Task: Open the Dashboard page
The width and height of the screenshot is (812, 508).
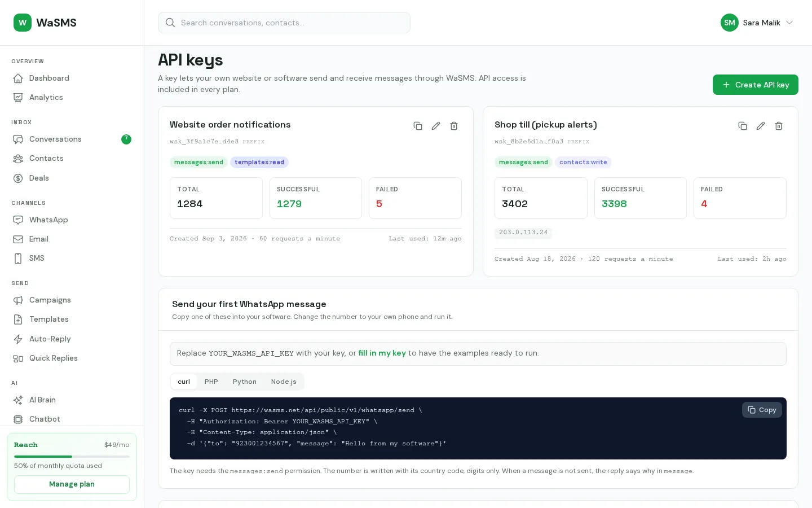Action: coord(72,78)
